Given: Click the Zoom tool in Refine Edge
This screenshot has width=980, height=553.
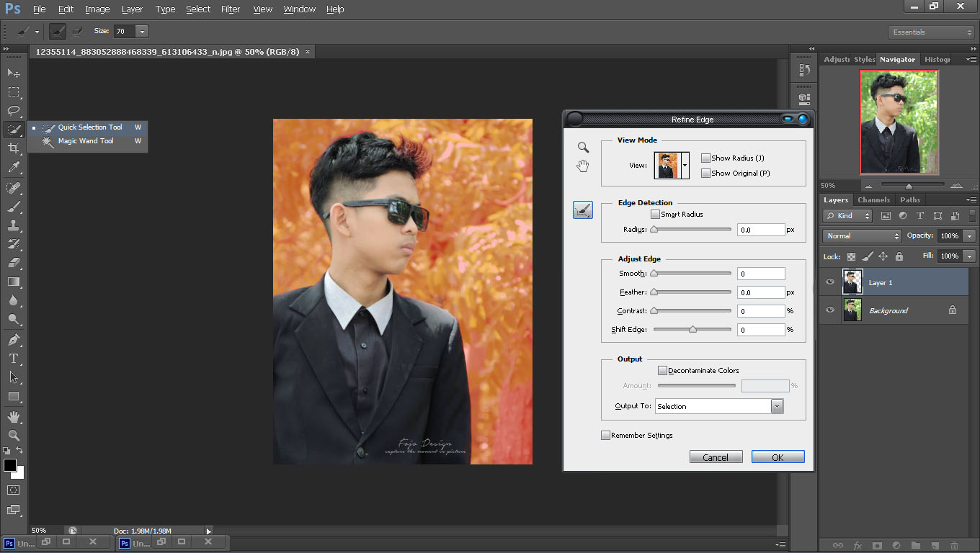Looking at the screenshot, I should 583,147.
